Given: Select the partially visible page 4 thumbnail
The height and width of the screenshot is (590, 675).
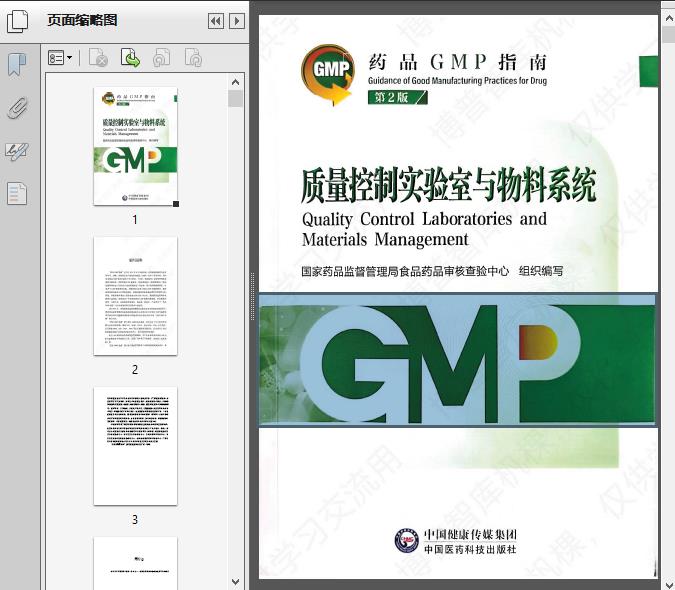Looking at the screenshot, I should tap(135, 563).
